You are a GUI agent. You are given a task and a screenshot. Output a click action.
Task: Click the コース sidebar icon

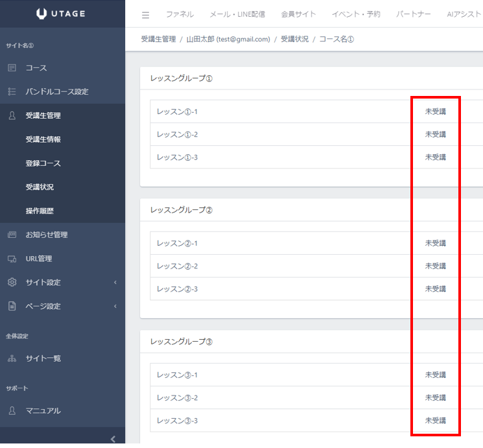(x=12, y=68)
